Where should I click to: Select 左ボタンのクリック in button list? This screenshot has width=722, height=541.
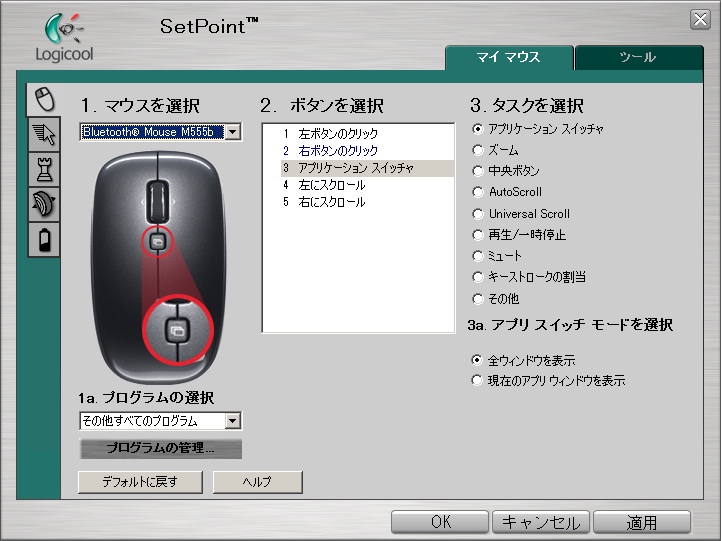tap(367, 134)
